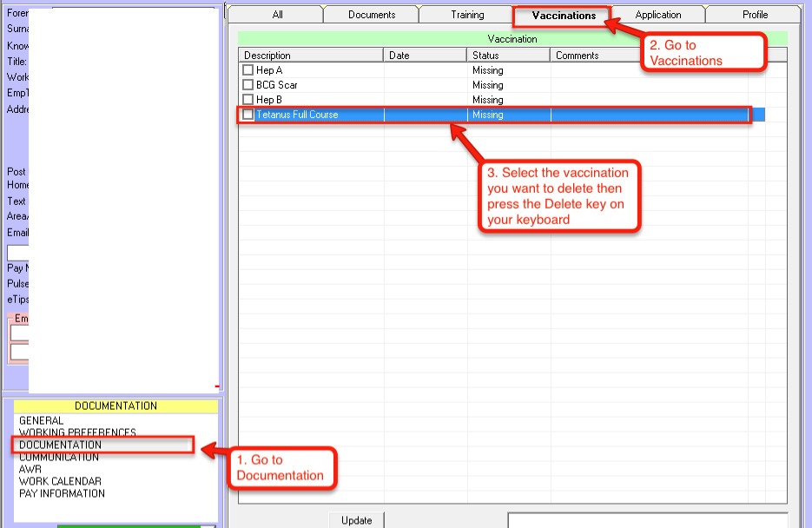This screenshot has width=812, height=528.
Task: Tick the Hep A checkbox
Action: click(248, 70)
